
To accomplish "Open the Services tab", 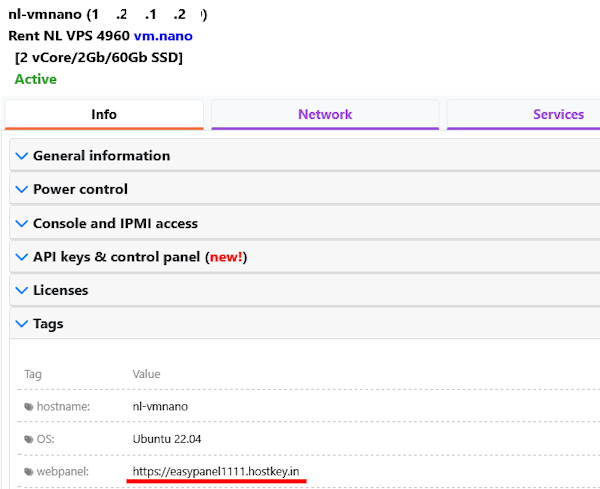I will click(557, 114).
